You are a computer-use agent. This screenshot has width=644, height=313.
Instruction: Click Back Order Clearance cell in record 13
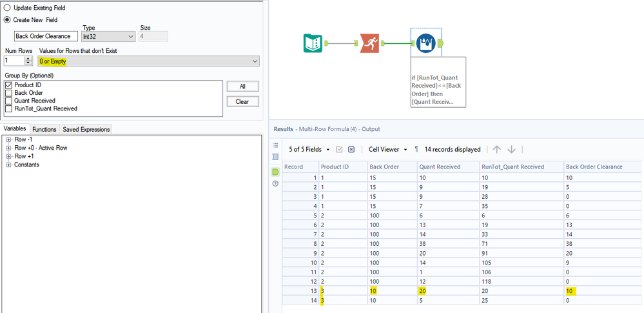pos(601,291)
